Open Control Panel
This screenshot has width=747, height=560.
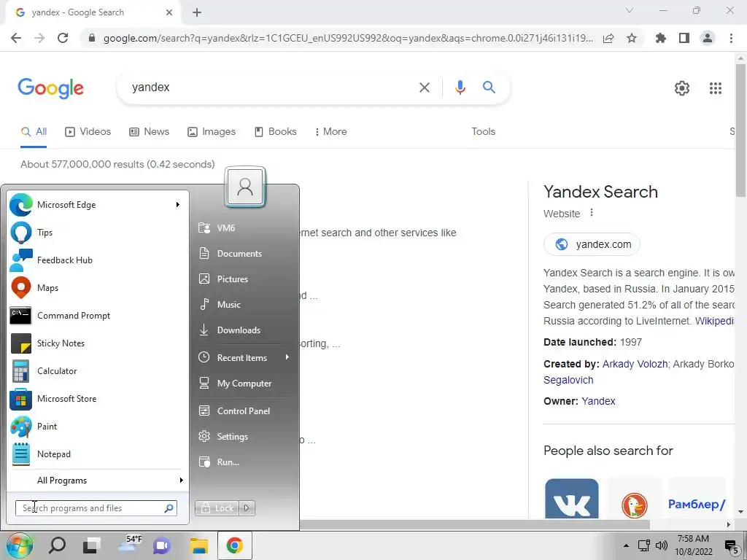pos(244,411)
